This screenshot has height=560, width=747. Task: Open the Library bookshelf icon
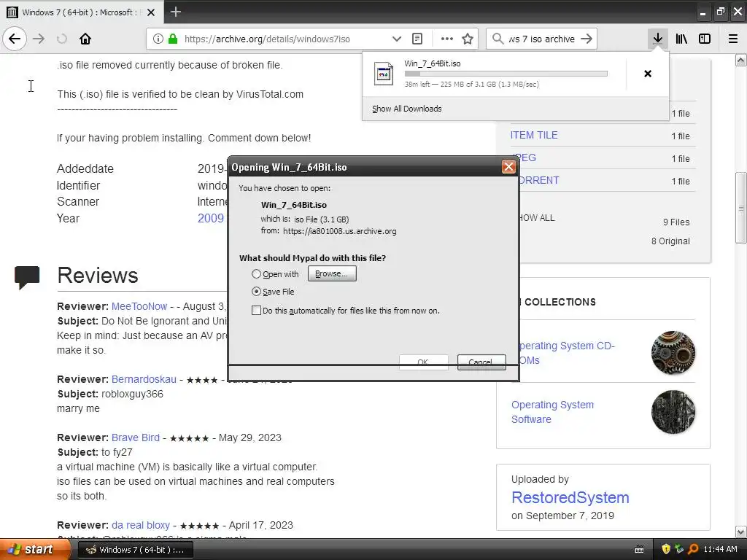[681, 39]
